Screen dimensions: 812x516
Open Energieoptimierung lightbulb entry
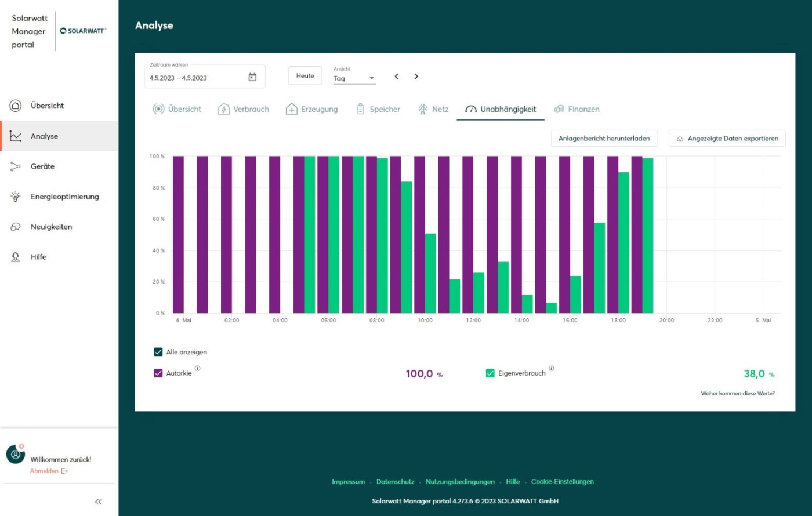pyautogui.click(x=64, y=197)
